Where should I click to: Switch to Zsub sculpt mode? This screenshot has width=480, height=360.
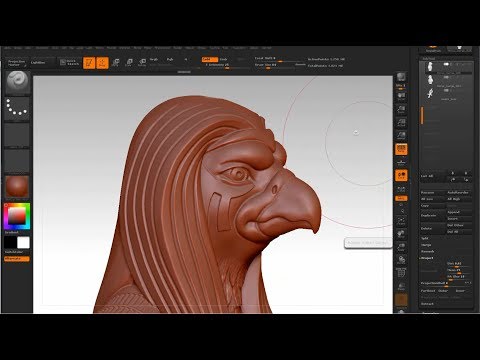tap(224, 59)
